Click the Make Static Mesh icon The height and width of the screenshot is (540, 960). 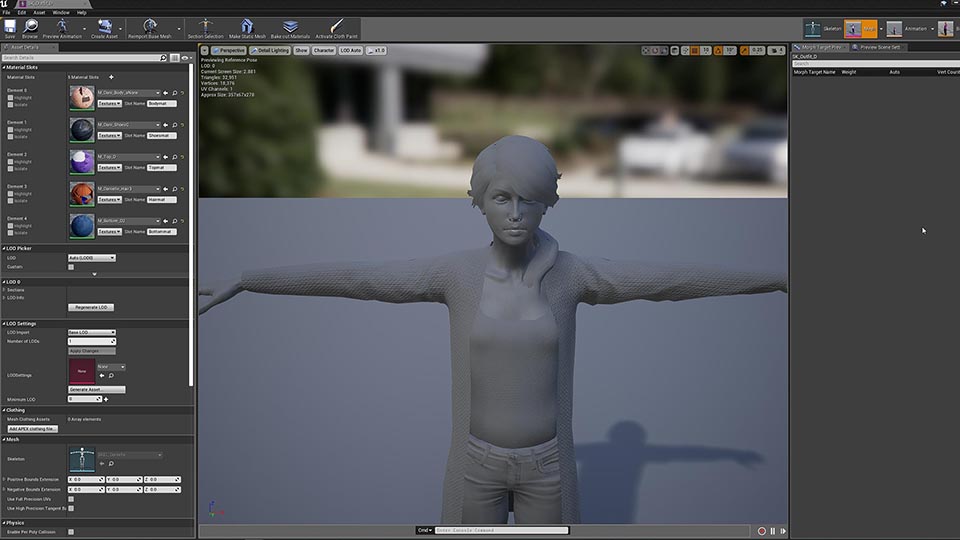tap(247, 28)
